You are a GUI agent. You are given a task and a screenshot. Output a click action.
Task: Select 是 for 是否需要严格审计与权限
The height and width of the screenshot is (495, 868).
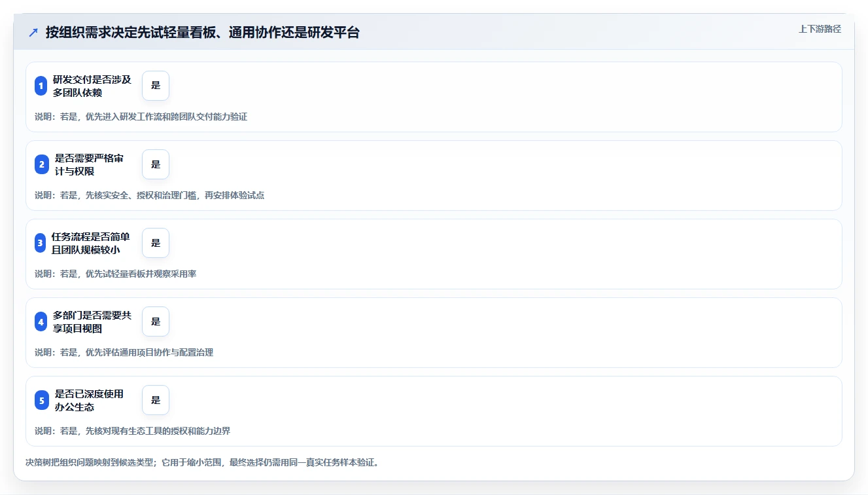click(156, 164)
